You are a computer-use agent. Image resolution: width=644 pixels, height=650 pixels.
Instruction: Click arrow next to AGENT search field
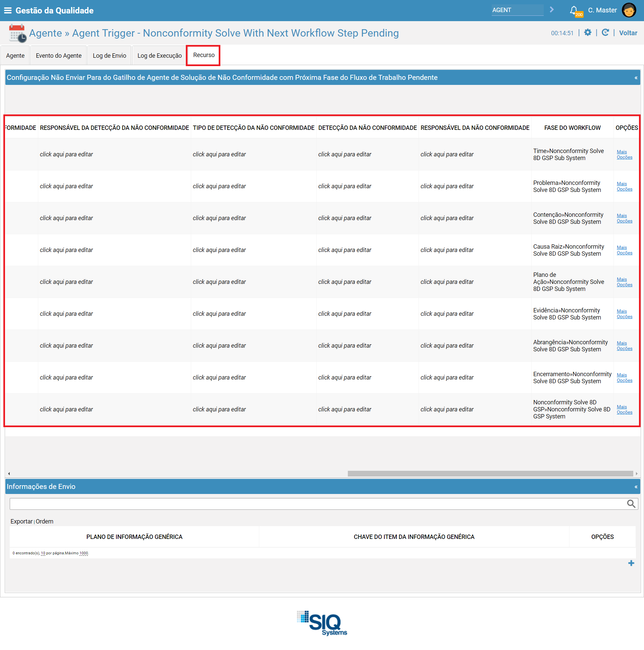point(551,10)
